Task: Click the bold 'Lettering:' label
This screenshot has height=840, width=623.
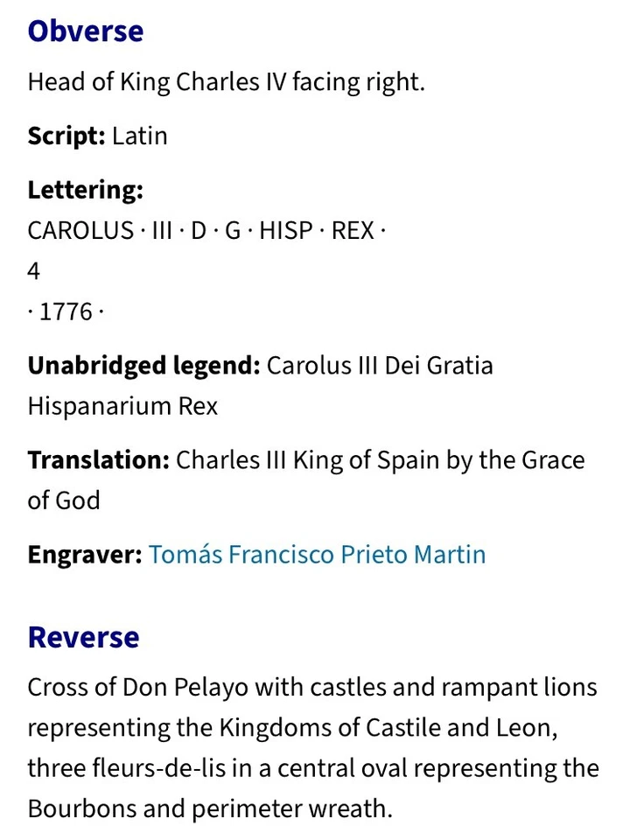Action: (x=86, y=190)
